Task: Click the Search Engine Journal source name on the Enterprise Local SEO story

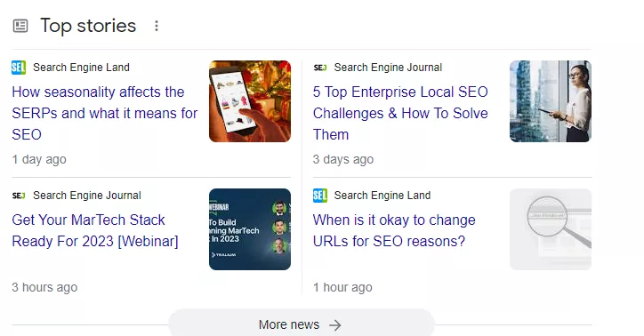Action: [x=388, y=68]
